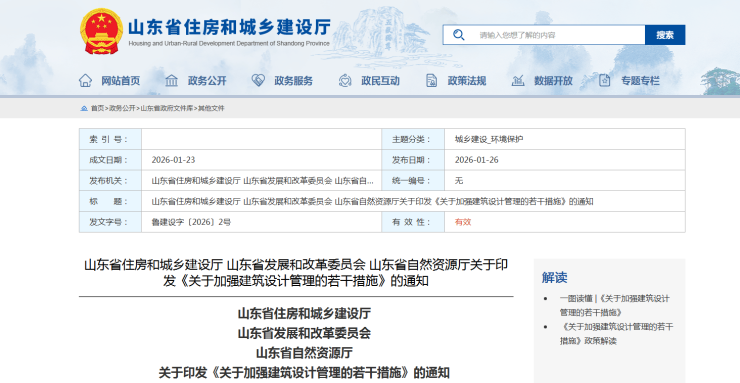Go to 其他文件 in the breadcrumb
This screenshot has height=383, width=740.
(211, 108)
